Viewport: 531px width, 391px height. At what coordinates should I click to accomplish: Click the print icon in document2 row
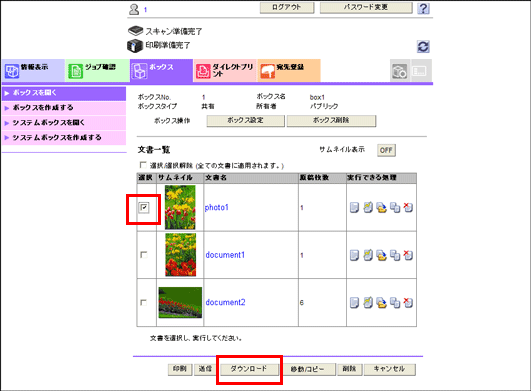point(354,302)
